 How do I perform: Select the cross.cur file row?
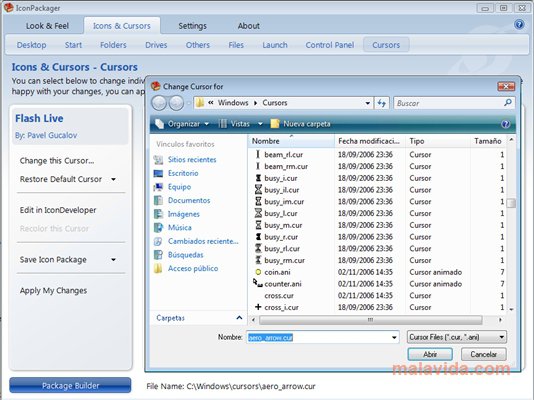click(378, 295)
